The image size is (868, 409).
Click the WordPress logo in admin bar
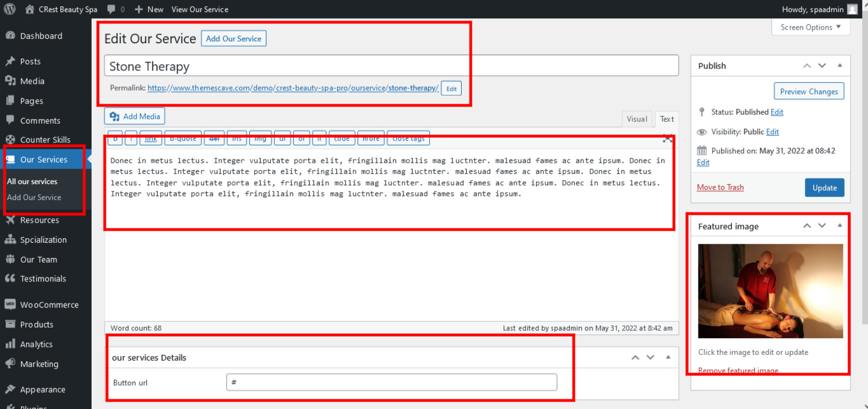[x=10, y=9]
